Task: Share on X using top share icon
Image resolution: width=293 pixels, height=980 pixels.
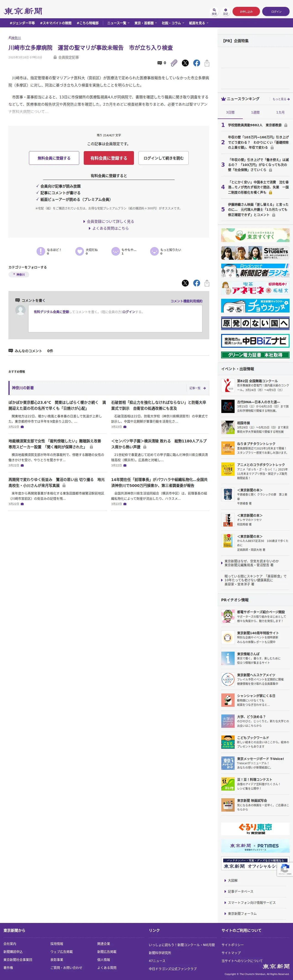Action: (x=185, y=63)
